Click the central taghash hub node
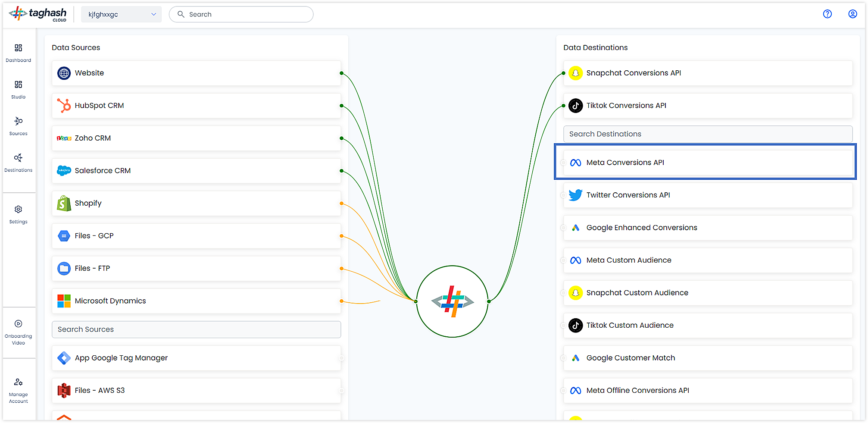This screenshot has width=868, height=423. tap(452, 301)
